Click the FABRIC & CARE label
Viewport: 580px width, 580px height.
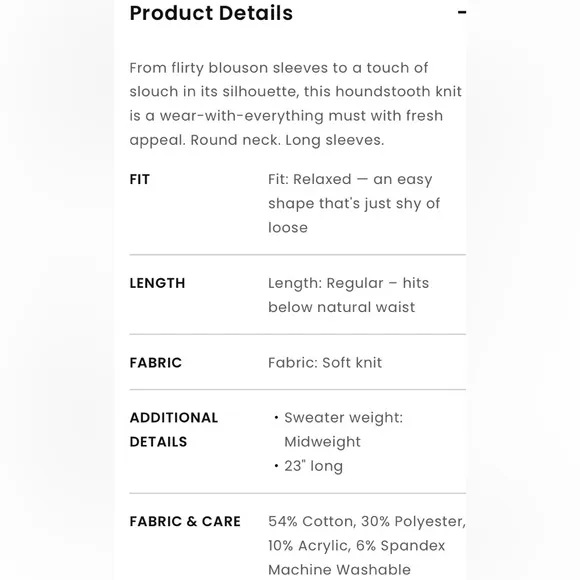coord(185,522)
